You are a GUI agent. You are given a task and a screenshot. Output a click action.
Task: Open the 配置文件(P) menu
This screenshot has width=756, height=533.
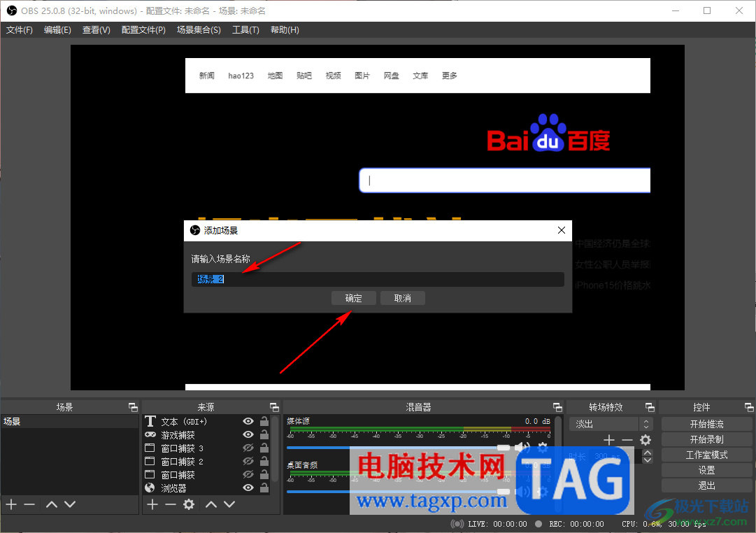click(143, 30)
